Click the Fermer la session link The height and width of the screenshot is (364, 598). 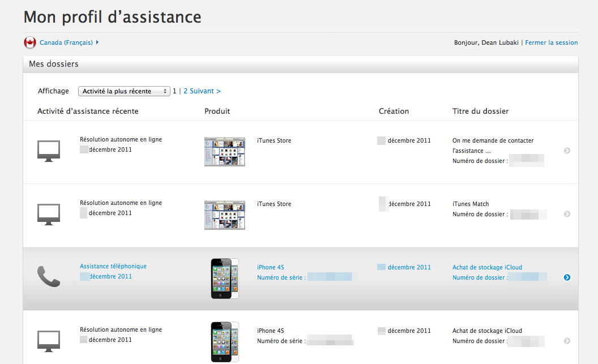(551, 42)
